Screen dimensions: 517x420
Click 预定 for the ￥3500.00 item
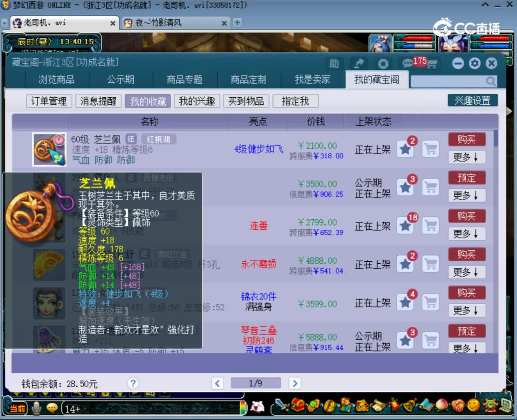[x=467, y=178]
